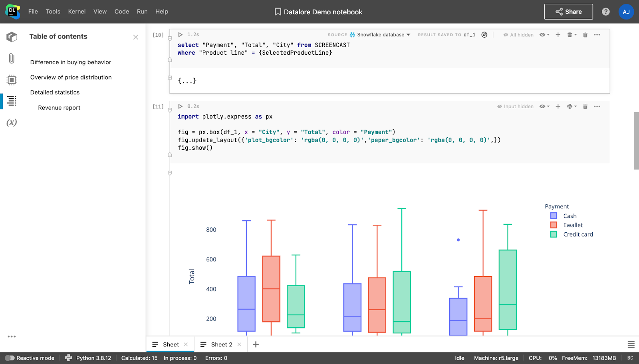Click the df_1 result variable name
The width and height of the screenshot is (639, 364).
click(x=469, y=35)
